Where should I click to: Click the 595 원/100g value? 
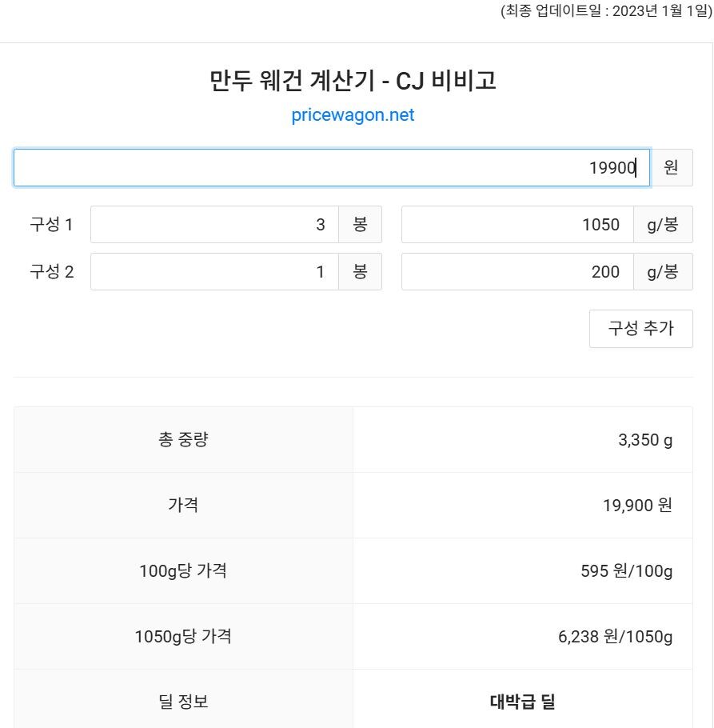[x=624, y=570]
